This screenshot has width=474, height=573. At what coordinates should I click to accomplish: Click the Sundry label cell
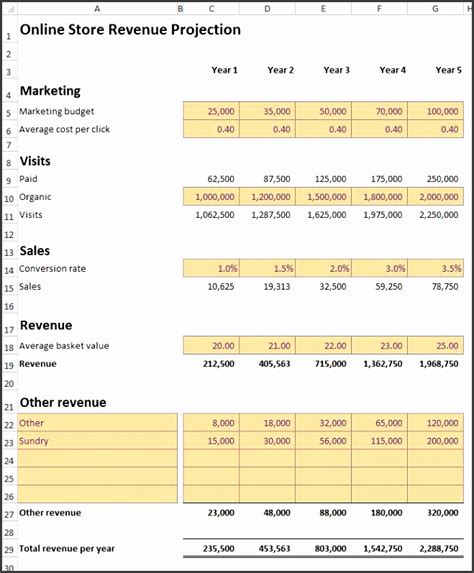click(x=97, y=441)
